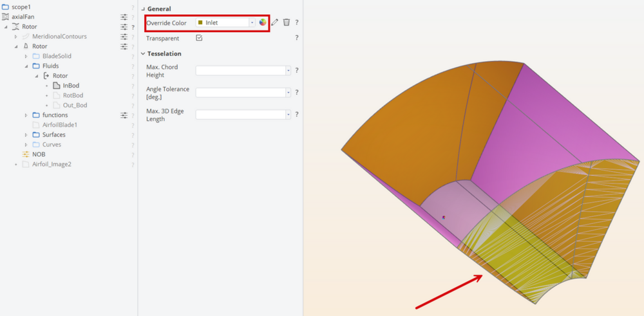This screenshot has width=644, height=316.
Task: Click the olive Inlet color swatch
Action: (200, 23)
